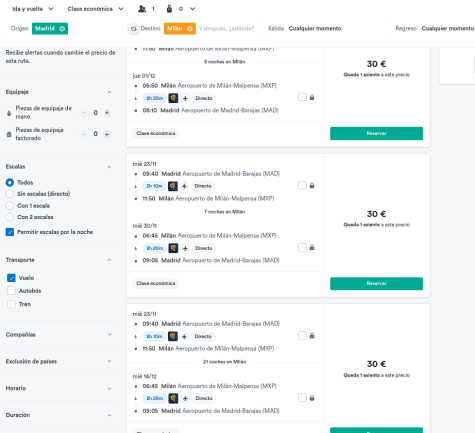Increase checked baggage pieces
The image size is (475, 433).
point(107,134)
